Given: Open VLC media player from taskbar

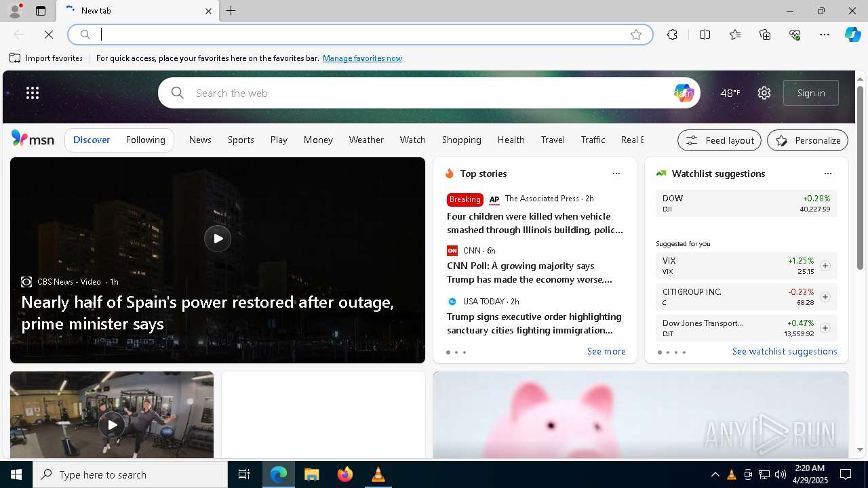Looking at the screenshot, I should [378, 474].
